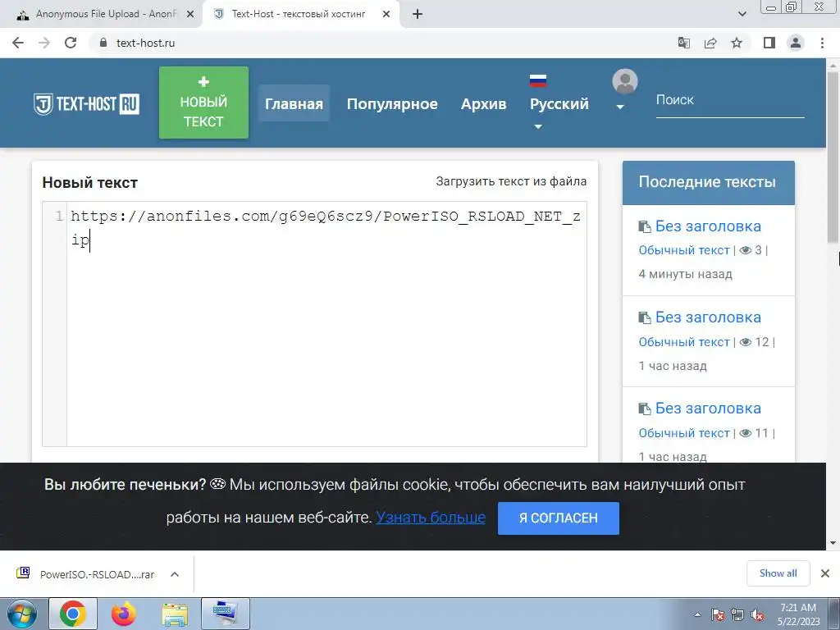Open Google Translate icon in address bar

click(x=684, y=43)
